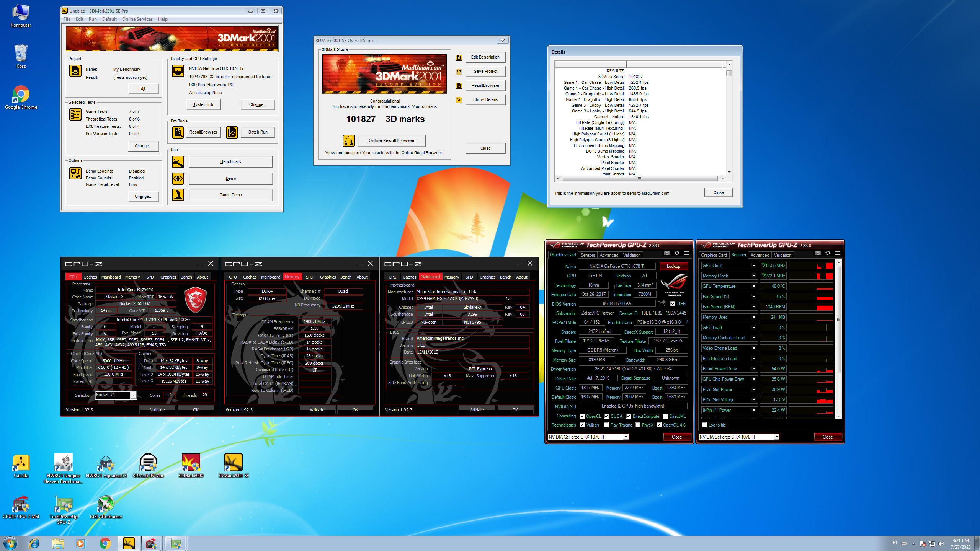980x551 pixels.
Task: Open the 3DMark2001 SE desktop shortcut
Action: [x=233, y=466]
